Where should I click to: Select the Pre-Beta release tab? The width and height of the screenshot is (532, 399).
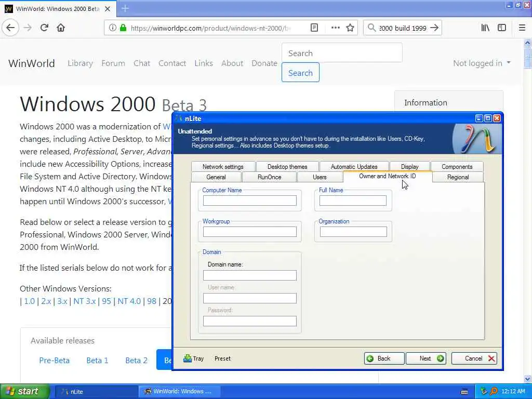pyautogui.click(x=54, y=361)
